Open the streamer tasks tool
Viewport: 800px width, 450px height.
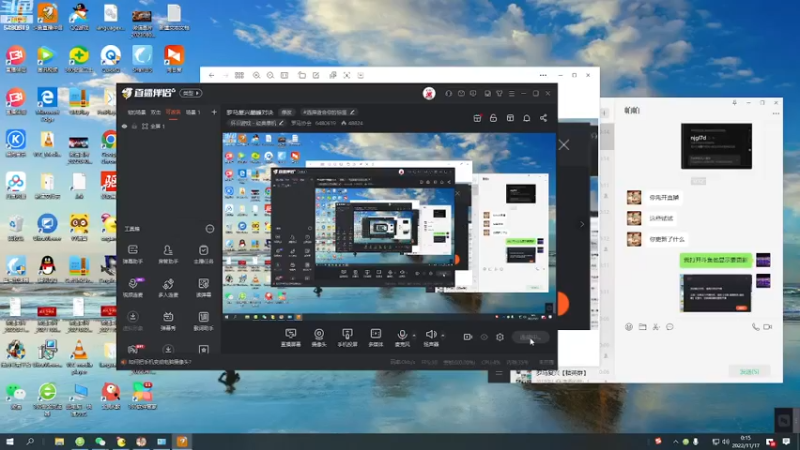click(x=204, y=254)
